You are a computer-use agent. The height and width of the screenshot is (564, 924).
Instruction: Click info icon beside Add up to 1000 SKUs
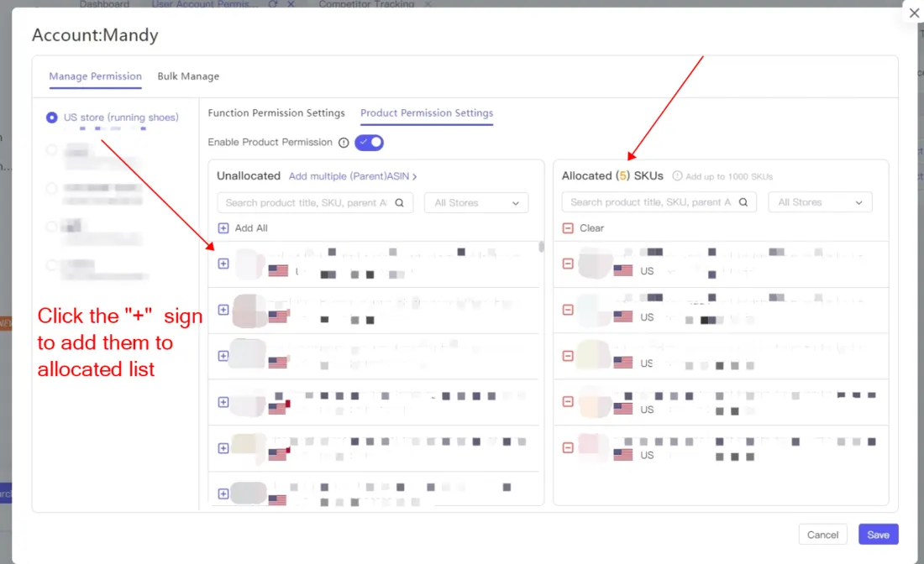tap(678, 176)
